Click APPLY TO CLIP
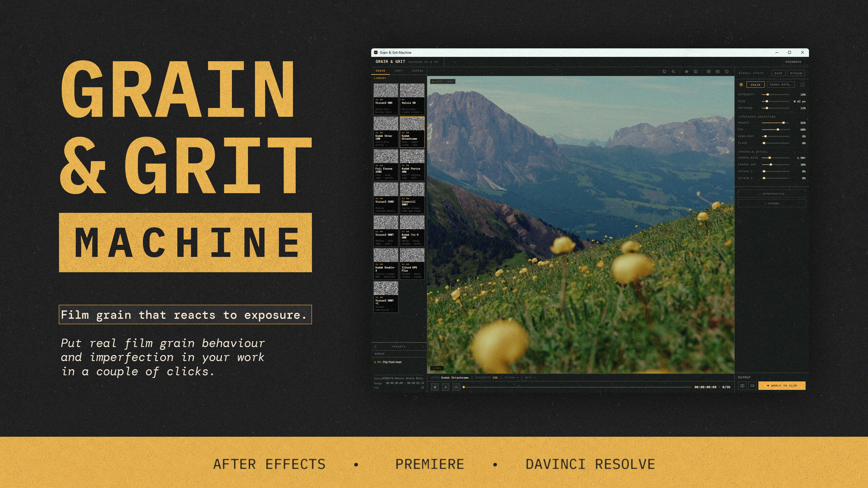 (782, 386)
